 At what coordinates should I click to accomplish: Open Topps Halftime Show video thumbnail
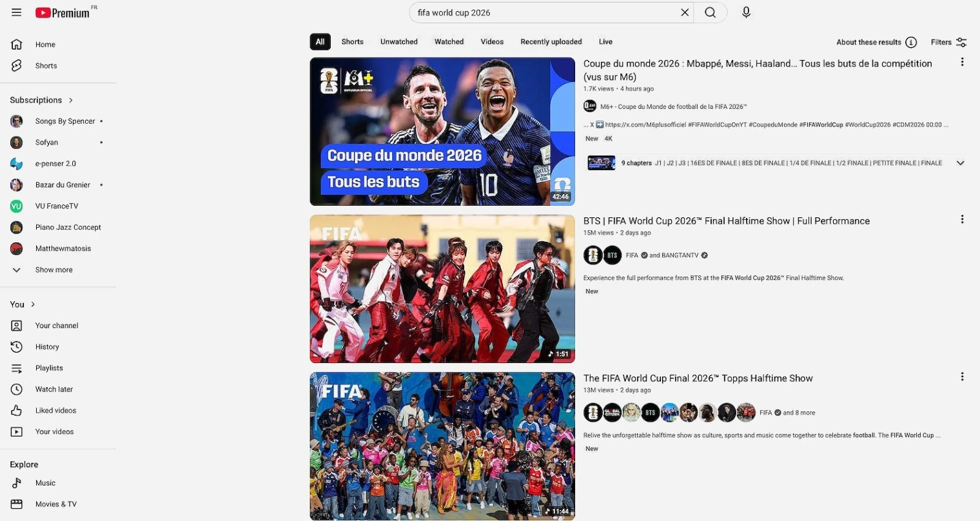pos(442,446)
